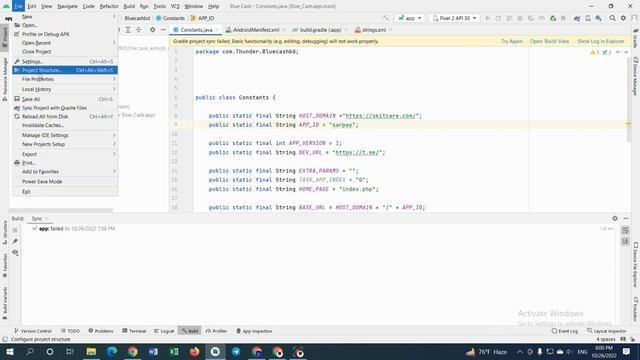640x360 pixels.
Task: Open Settings from the File menu
Action: coord(65,61)
